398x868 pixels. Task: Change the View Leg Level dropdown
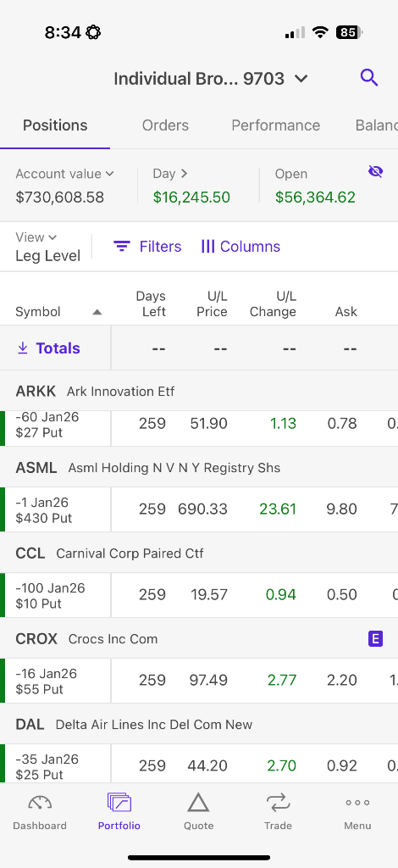coord(47,247)
